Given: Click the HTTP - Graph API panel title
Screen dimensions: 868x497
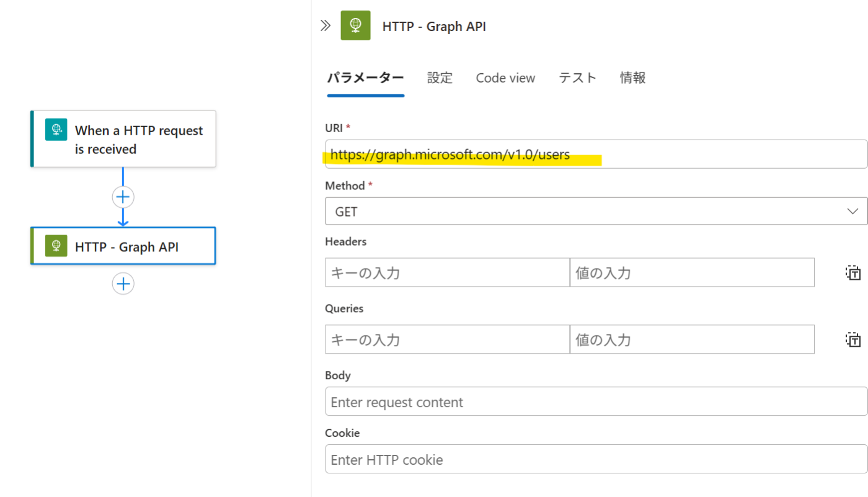Looking at the screenshot, I should coord(434,26).
